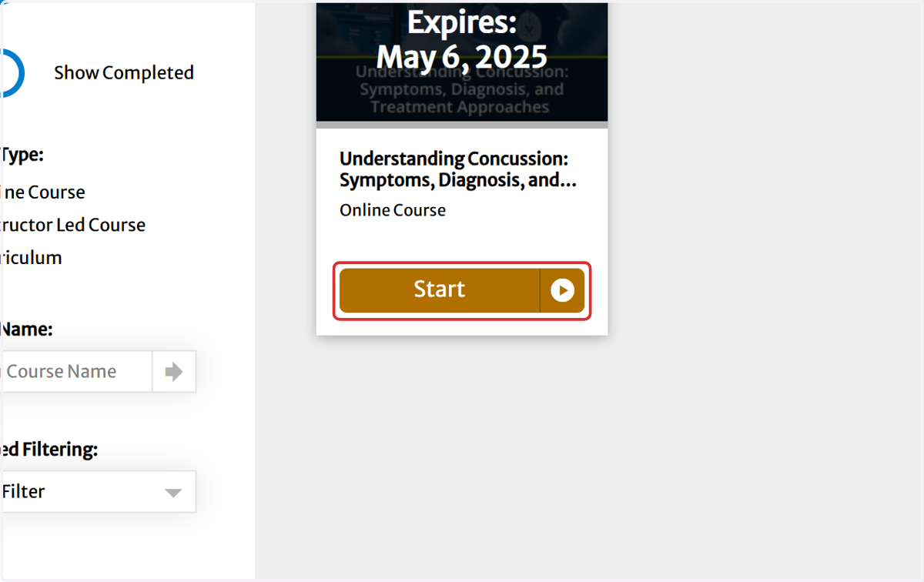The height and width of the screenshot is (582, 924).
Task: Select the Online Course type filter
Action: [42, 192]
